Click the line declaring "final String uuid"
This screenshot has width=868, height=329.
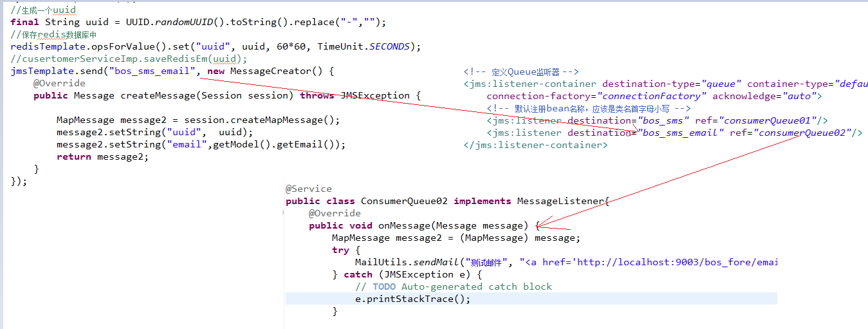pyautogui.click(x=198, y=22)
